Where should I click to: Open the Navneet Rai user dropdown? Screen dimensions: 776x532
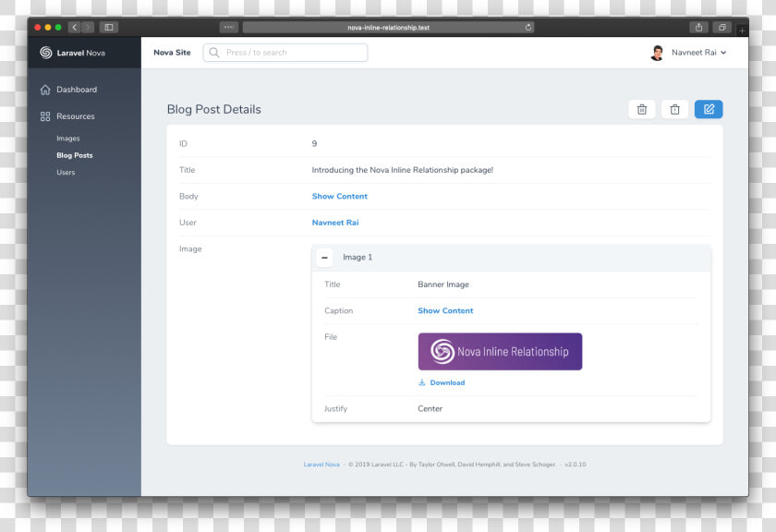(698, 53)
